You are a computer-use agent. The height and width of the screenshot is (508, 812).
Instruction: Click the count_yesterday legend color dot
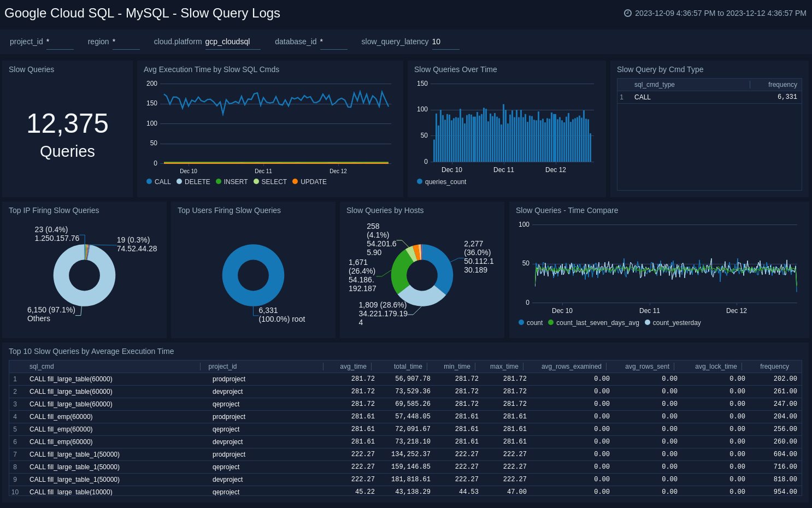coord(648,322)
